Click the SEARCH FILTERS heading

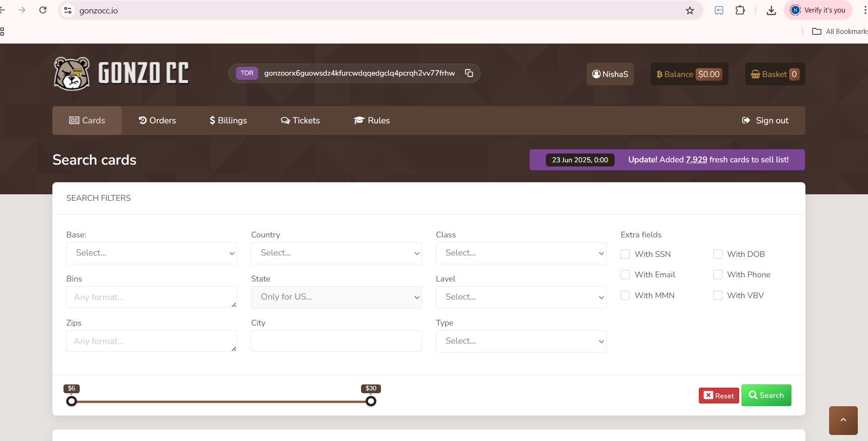pos(99,198)
